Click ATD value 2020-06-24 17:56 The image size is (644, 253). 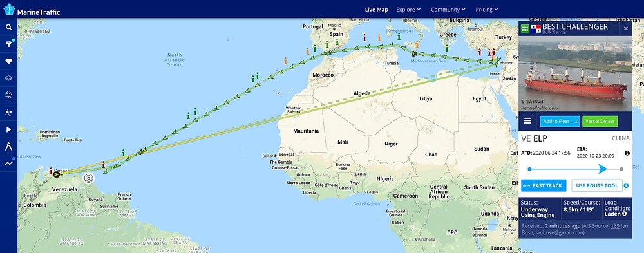pos(552,153)
